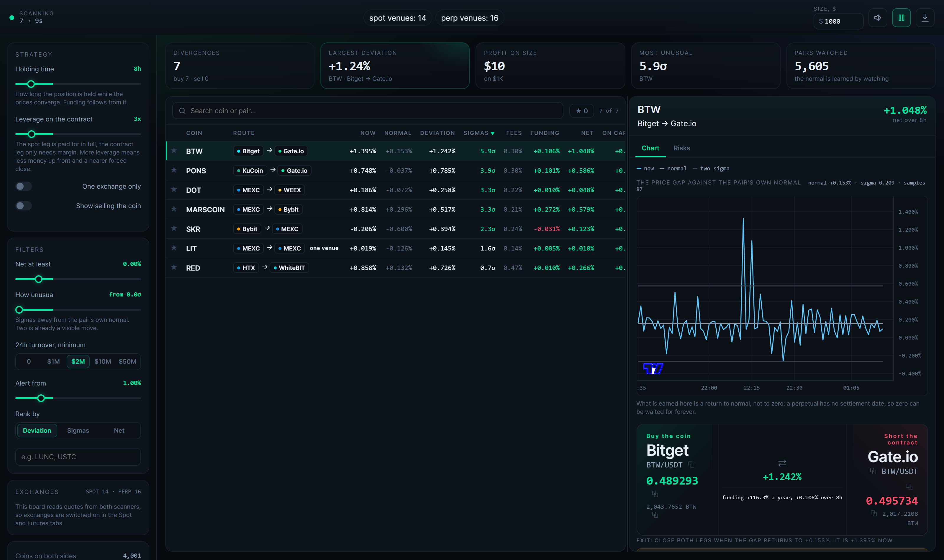944x560 pixels.
Task: Rank by Deviation
Action: pos(37,431)
